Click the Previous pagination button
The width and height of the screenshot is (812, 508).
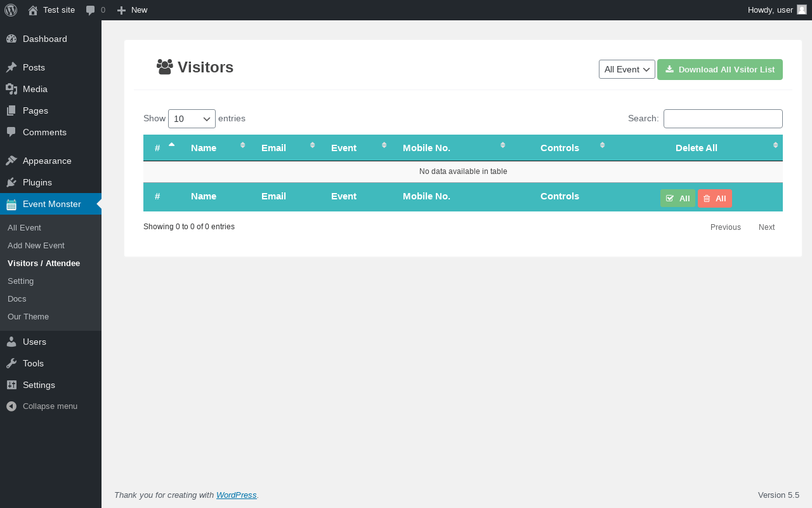coord(726,227)
